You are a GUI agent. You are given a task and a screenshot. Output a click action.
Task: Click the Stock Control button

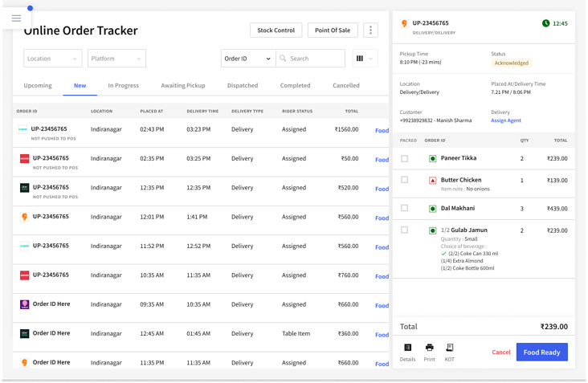point(276,31)
